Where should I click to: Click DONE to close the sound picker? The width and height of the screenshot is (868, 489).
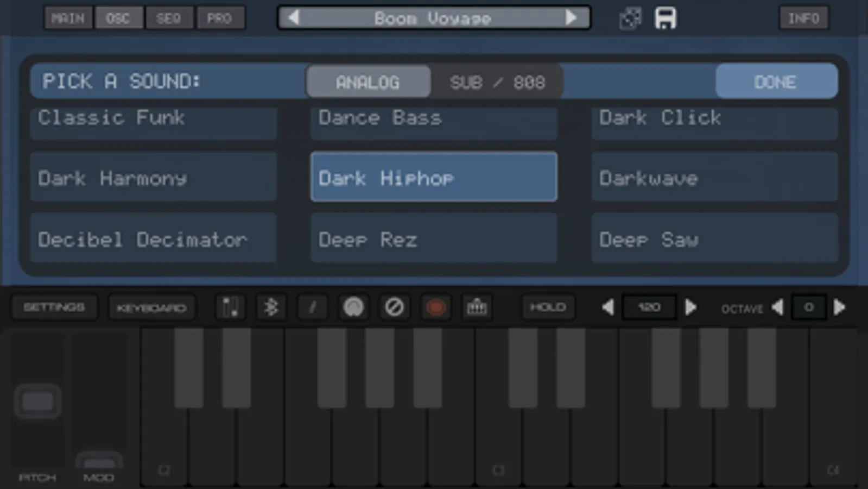click(776, 81)
